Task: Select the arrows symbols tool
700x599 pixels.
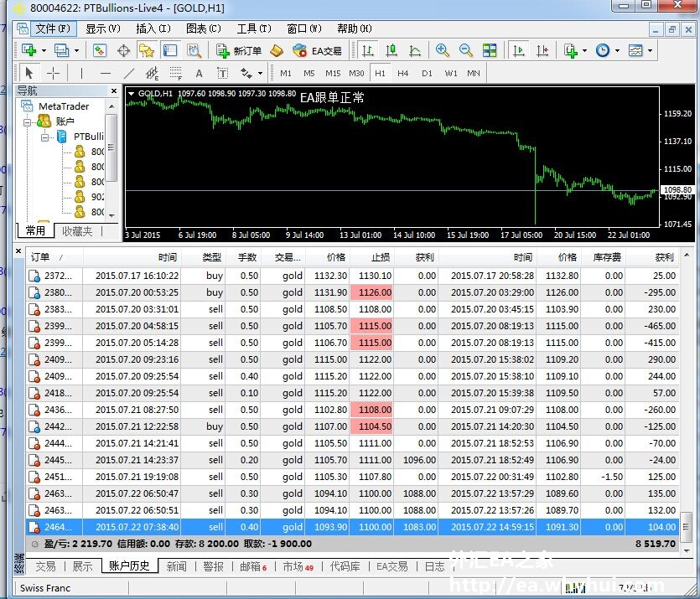Action: click(x=246, y=73)
